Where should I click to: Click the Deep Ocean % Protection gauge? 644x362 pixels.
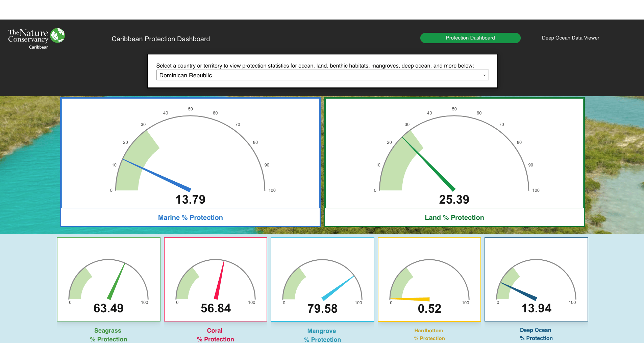pyautogui.click(x=536, y=279)
